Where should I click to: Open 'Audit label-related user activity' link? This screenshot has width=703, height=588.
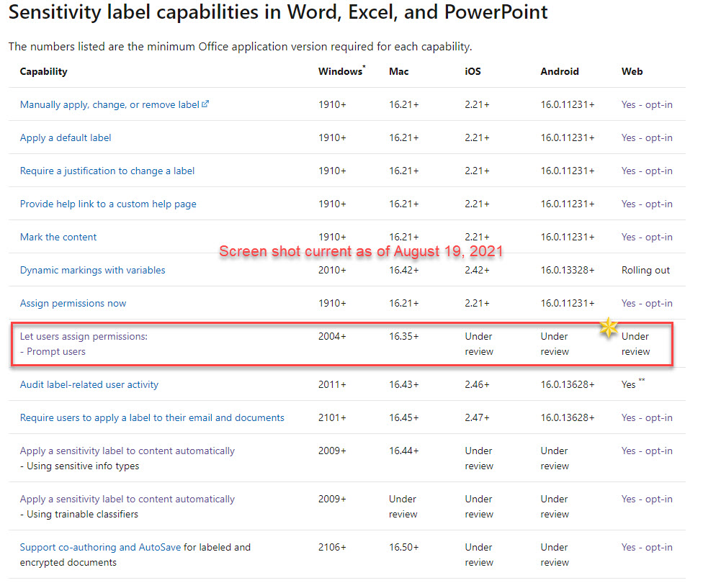click(x=89, y=385)
